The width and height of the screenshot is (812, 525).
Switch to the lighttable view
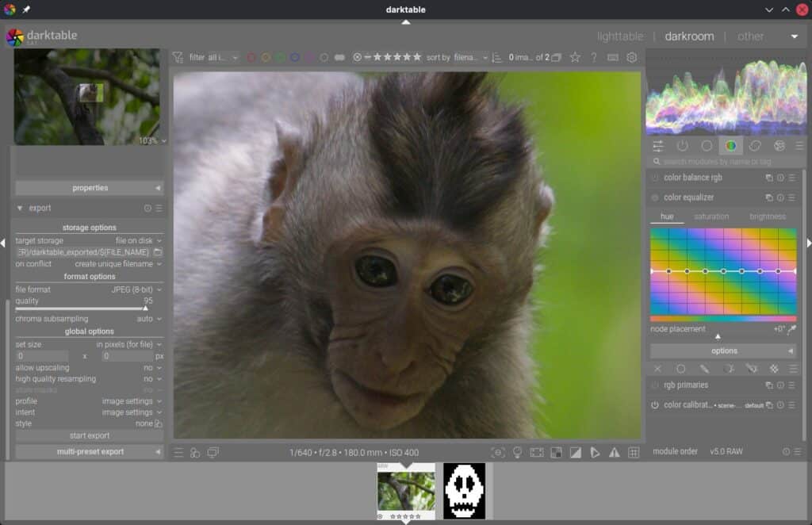[x=619, y=36]
